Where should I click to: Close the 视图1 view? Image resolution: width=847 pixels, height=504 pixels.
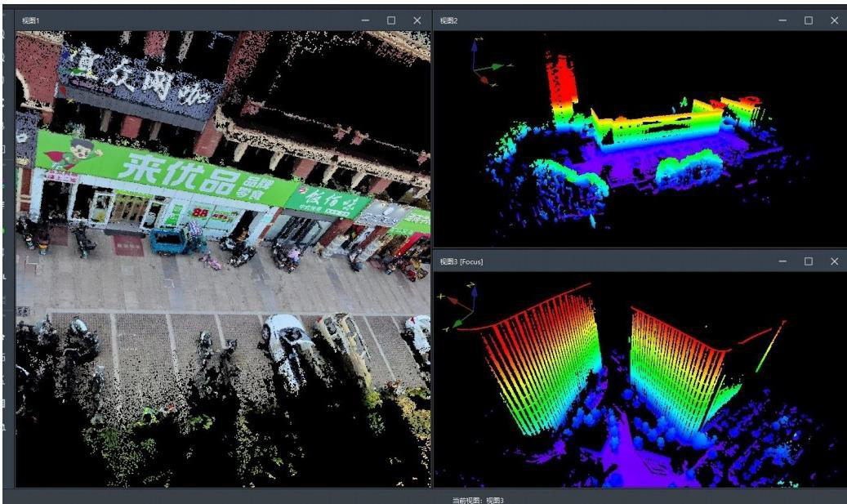(417, 20)
